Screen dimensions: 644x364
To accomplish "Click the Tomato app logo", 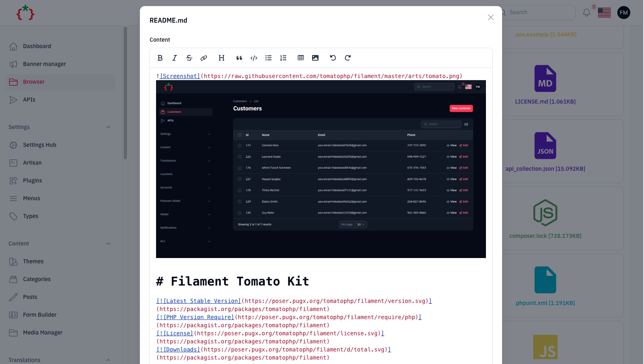I will [25, 13].
